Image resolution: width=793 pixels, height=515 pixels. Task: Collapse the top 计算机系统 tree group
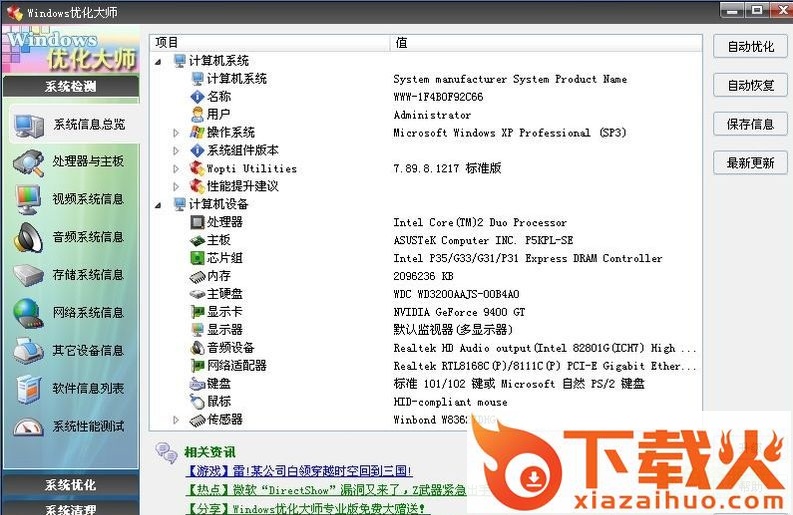(158, 62)
